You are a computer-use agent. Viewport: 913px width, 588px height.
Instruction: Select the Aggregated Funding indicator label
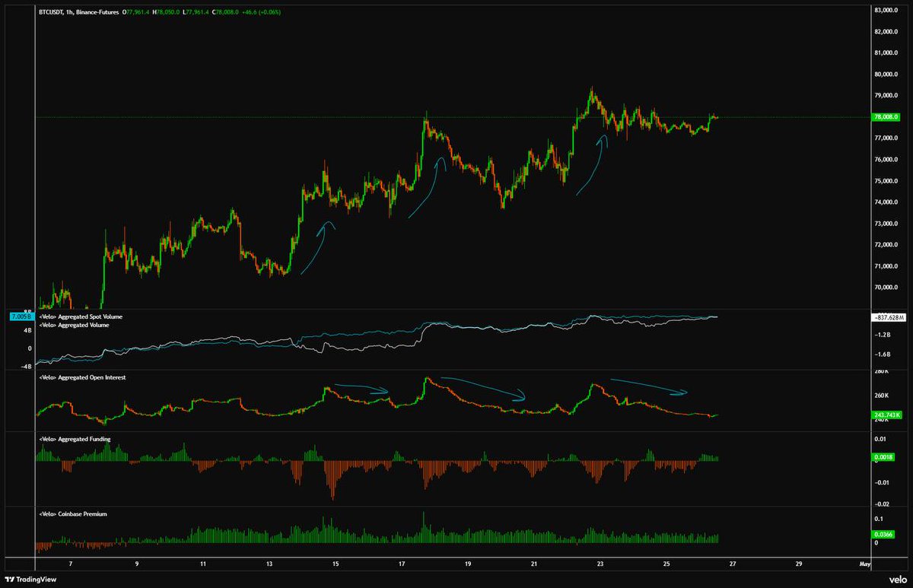(74, 440)
